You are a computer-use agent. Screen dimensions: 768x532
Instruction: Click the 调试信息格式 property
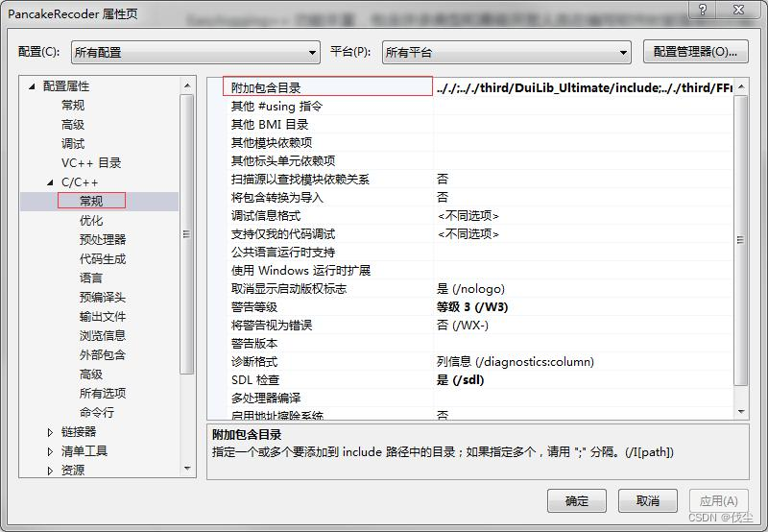[x=266, y=215]
